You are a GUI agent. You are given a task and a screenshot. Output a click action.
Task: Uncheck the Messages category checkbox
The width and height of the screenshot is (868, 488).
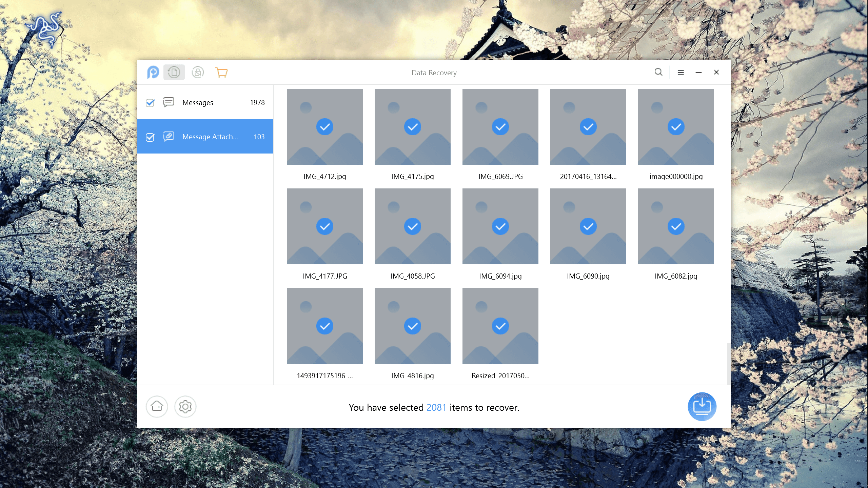pyautogui.click(x=150, y=103)
